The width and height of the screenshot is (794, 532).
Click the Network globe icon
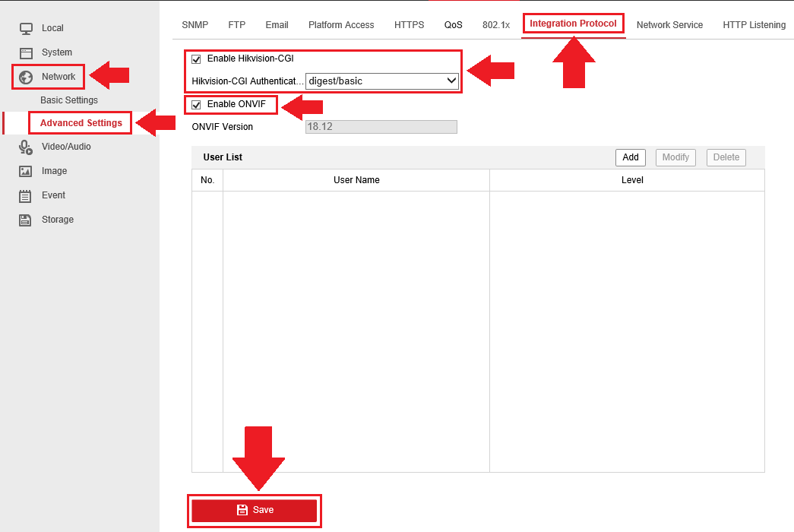pyautogui.click(x=26, y=77)
